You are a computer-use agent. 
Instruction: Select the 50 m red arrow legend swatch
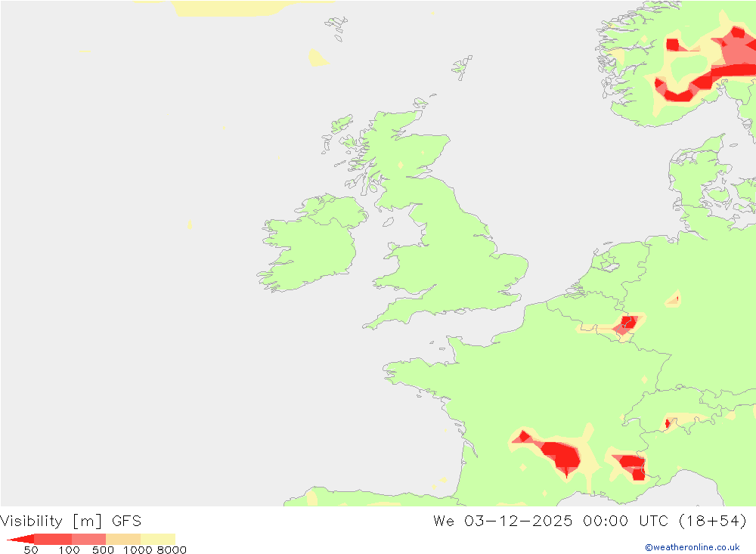click(x=20, y=539)
